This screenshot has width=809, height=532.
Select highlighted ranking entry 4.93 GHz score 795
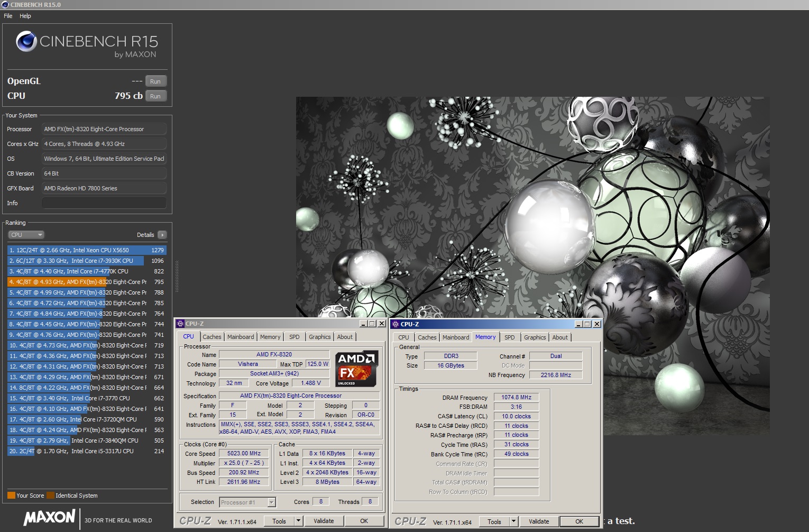point(87,282)
